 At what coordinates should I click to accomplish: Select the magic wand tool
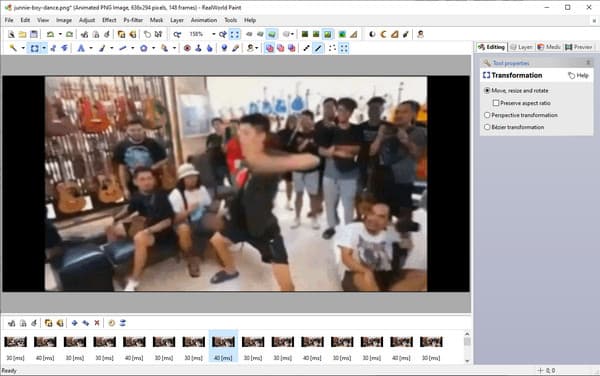(x=13, y=48)
